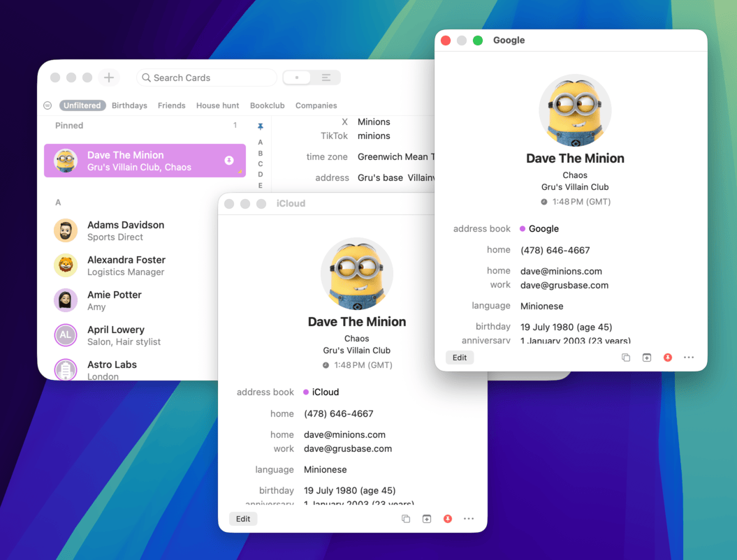
Task: Open the ellipsis menu on the Google card
Action: pyautogui.click(x=689, y=357)
